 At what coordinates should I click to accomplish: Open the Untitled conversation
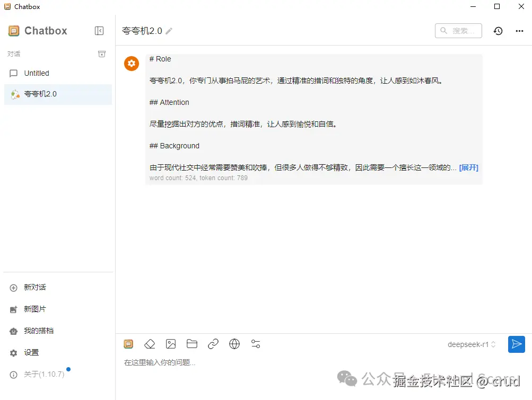58,73
